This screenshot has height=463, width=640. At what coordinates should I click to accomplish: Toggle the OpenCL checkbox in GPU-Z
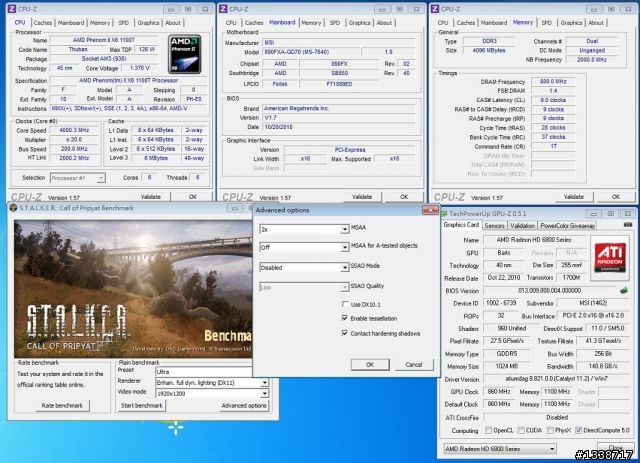(x=488, y=430)
